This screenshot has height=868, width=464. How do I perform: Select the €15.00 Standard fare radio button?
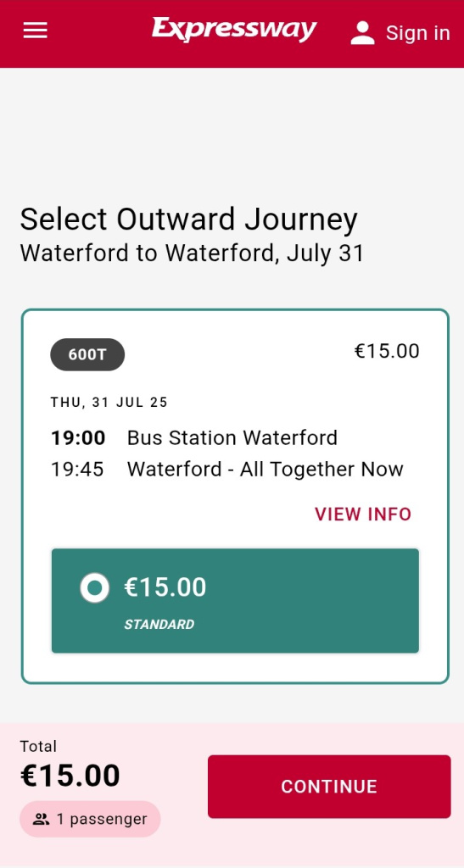coord(95,588)
